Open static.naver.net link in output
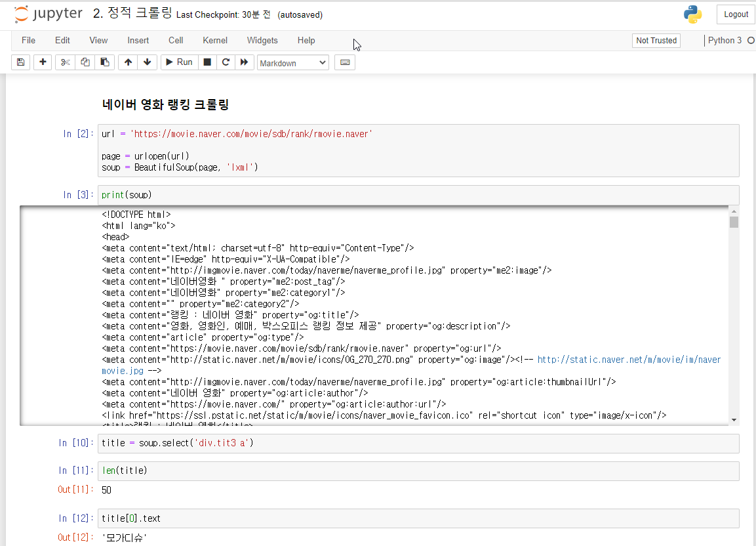The image size is (756, 546). [x=629, y=360]
